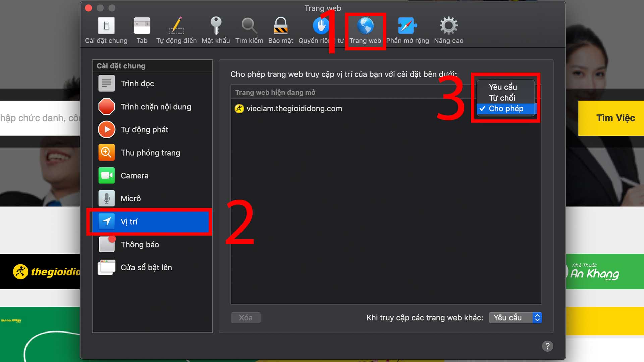Open the Nâng cao gear settings
Screen dimensions: 644x362
[x=448, y=30]
